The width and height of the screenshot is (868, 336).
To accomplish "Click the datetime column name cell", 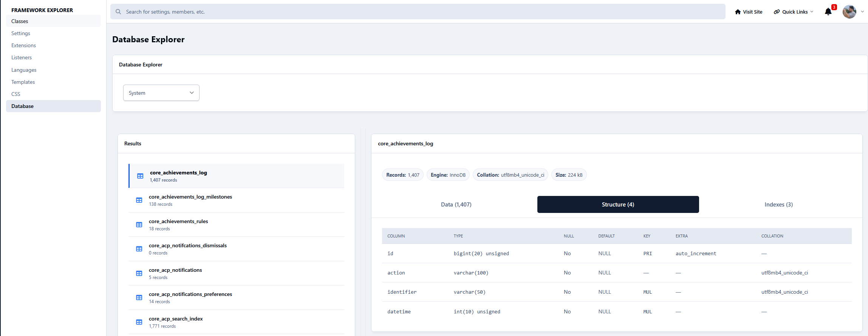I will click(x=399, y=311).
